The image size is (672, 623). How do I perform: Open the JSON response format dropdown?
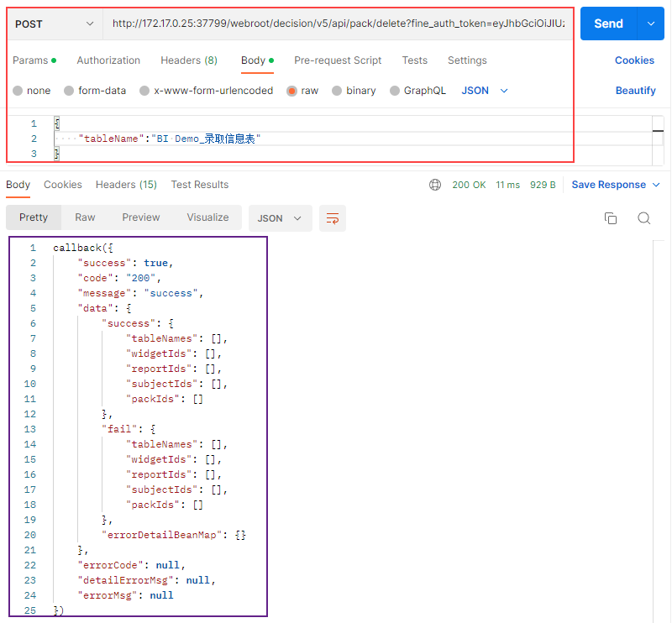(x=281, y=218)
